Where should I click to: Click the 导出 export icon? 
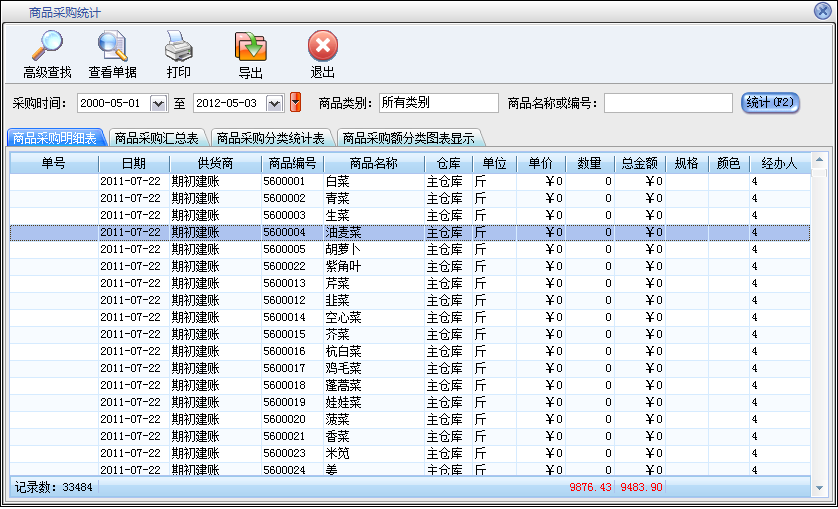[x=250, y=46]
